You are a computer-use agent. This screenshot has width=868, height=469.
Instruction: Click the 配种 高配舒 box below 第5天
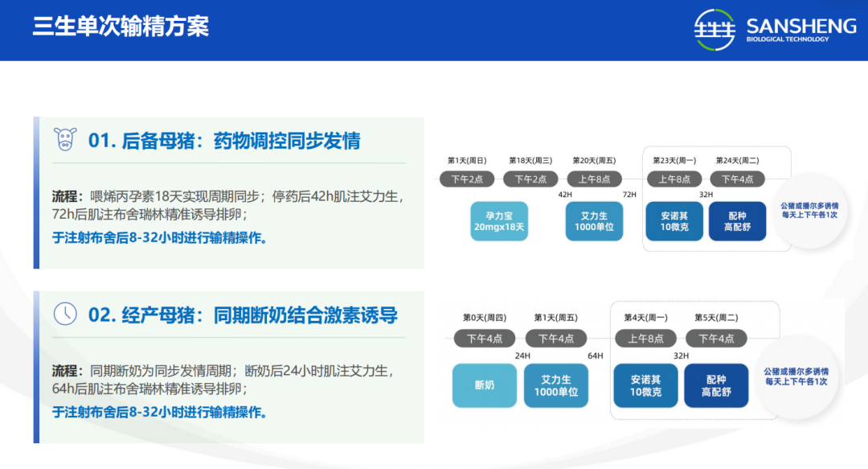716,385
